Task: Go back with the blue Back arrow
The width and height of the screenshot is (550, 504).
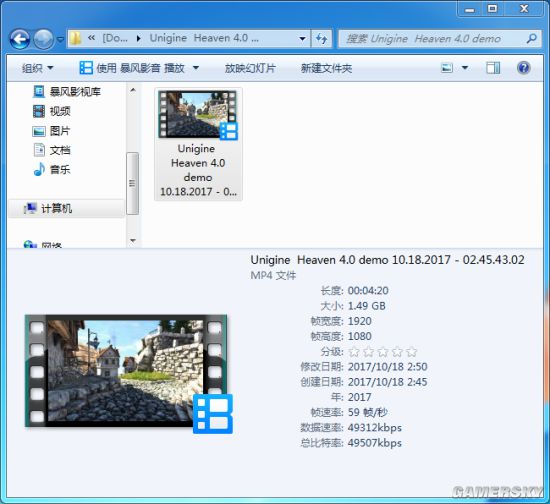Action: (x=20, y=39)
